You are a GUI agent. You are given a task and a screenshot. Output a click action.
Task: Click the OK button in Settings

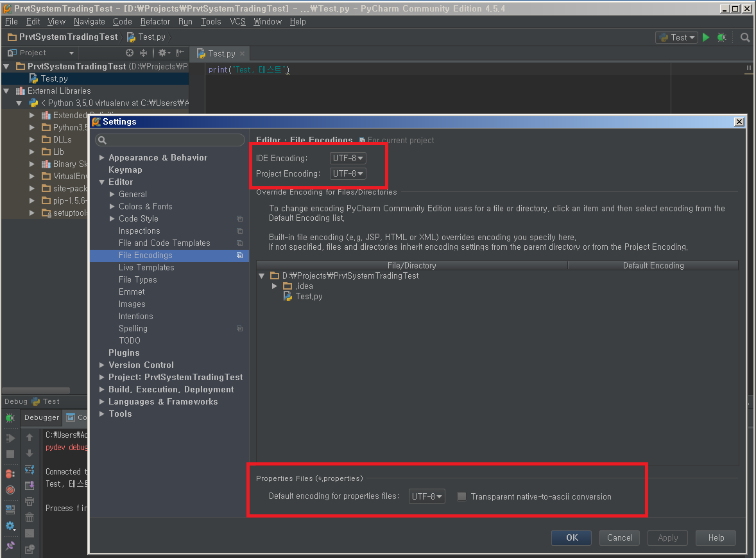572,537
